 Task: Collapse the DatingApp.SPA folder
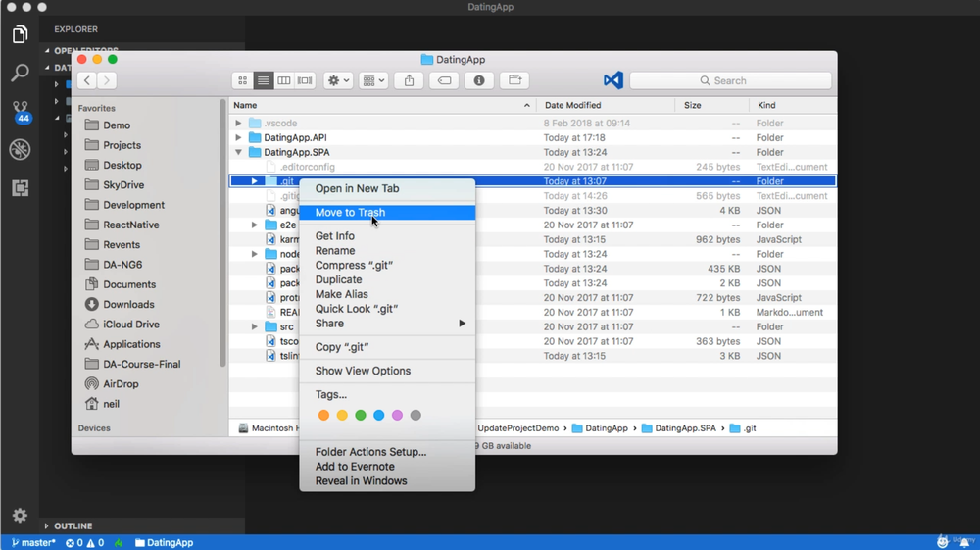pyautogui.click(x=238, y=152)
